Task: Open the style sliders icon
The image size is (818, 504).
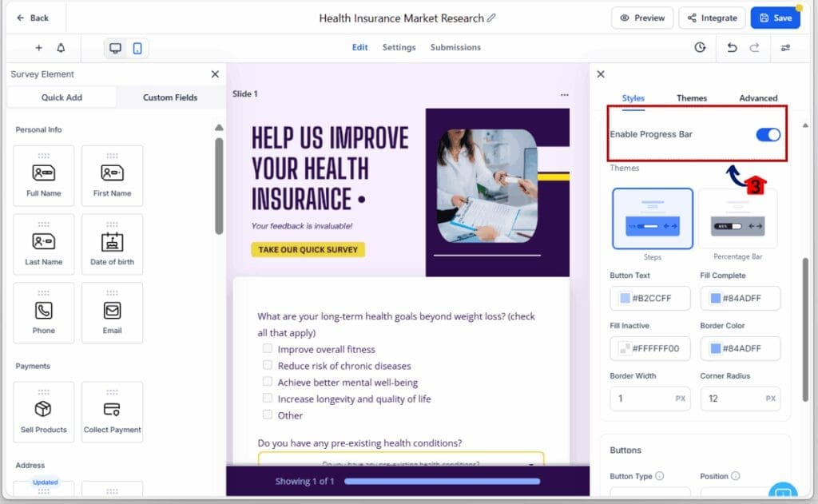Action: click(x=785, y=47)
